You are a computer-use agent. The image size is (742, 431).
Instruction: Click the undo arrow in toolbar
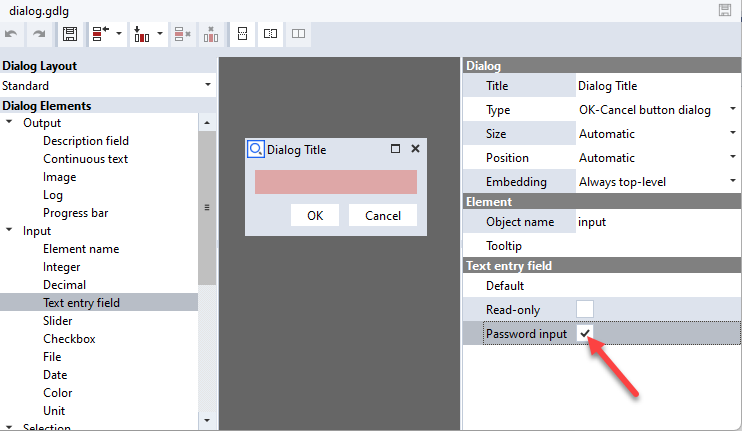tap(11, 34)
